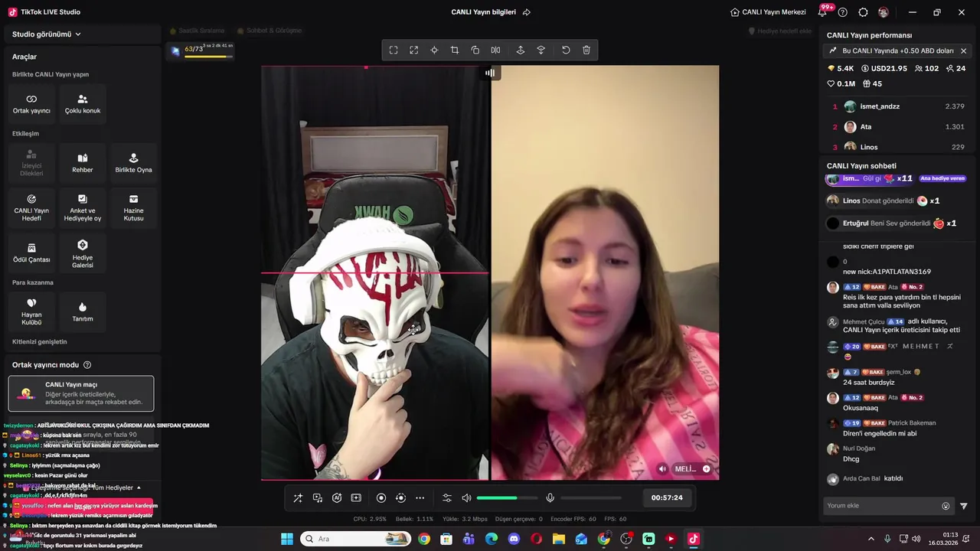Open the Rehber guide tool
This screenshot has width=980, height=551.
[x=83, y=163]
